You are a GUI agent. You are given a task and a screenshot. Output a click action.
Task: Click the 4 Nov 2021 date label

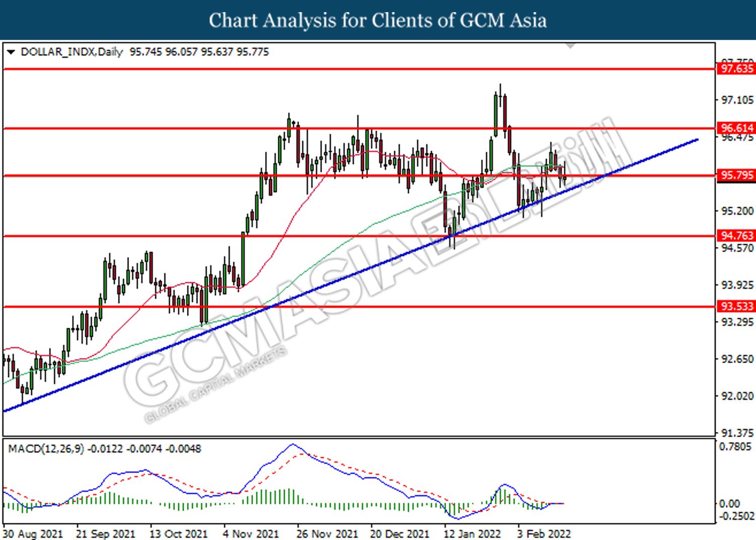coord(250,534)
